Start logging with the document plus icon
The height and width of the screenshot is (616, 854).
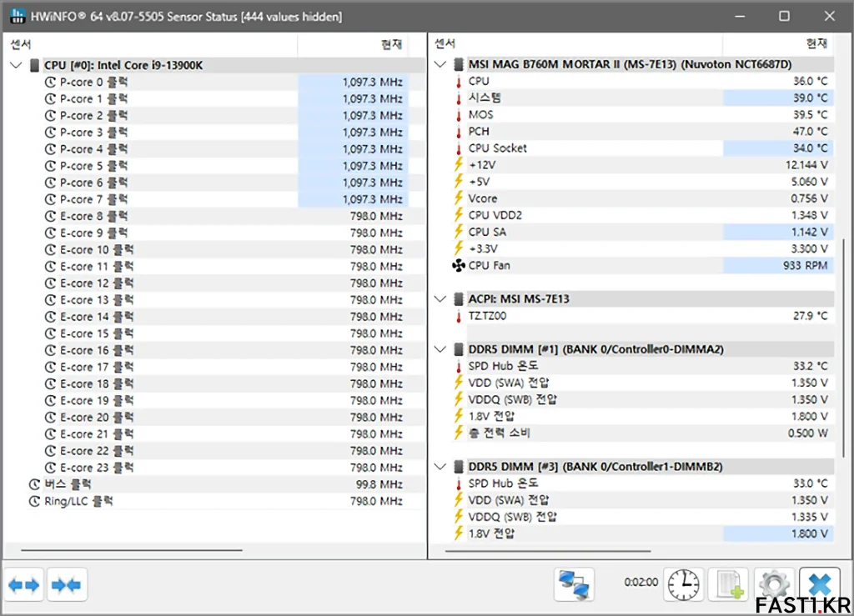point(728,585)
